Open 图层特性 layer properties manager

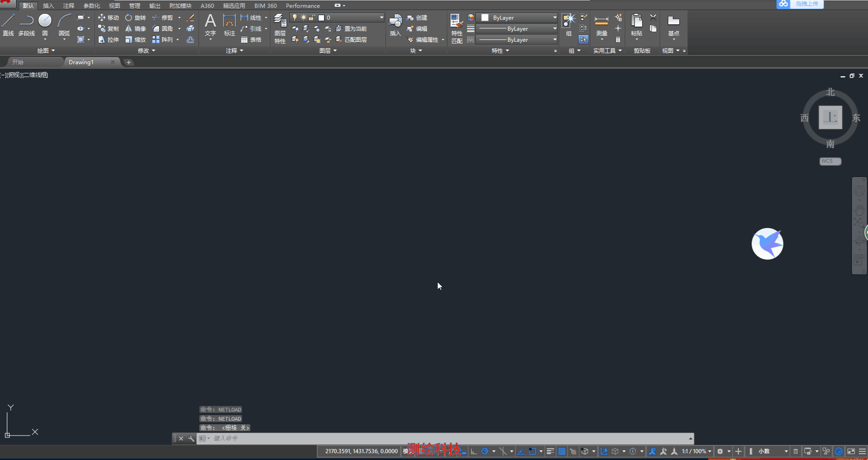280,28
